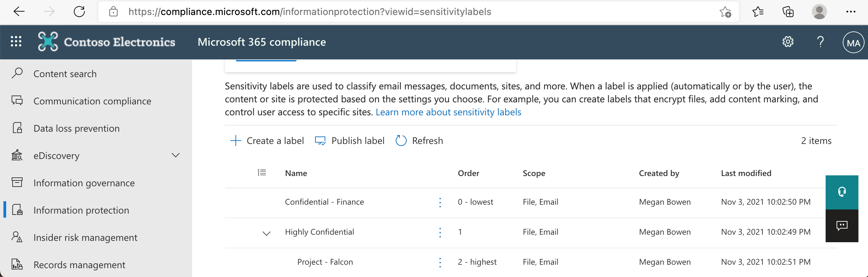Viewport: 868px width, 277px height.
Task: Open Settings gear in the header
Action: 788,42
